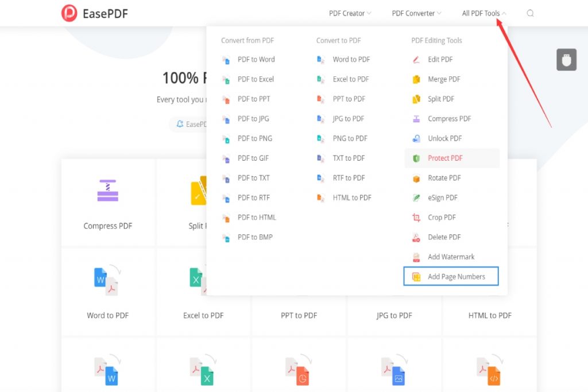Select PDF to PPT menu entry

(254, 99)
